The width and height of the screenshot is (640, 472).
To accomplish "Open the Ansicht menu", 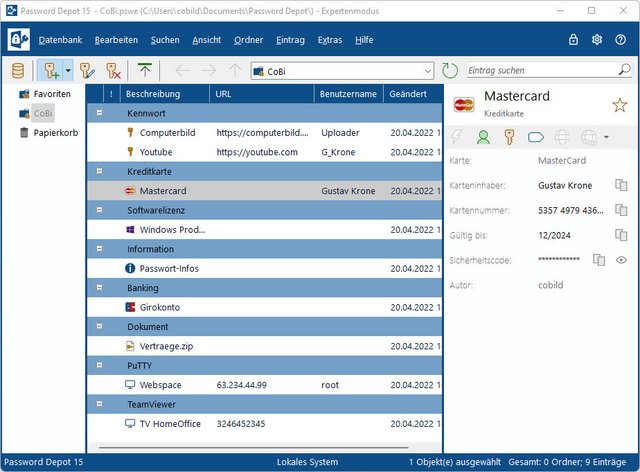I will 207,40.
